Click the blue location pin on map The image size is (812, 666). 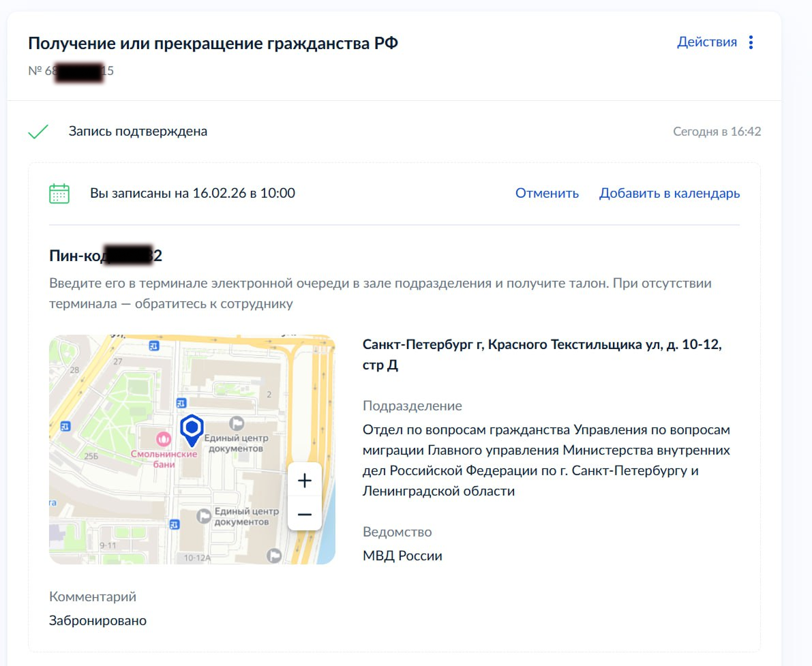[192, 430]
